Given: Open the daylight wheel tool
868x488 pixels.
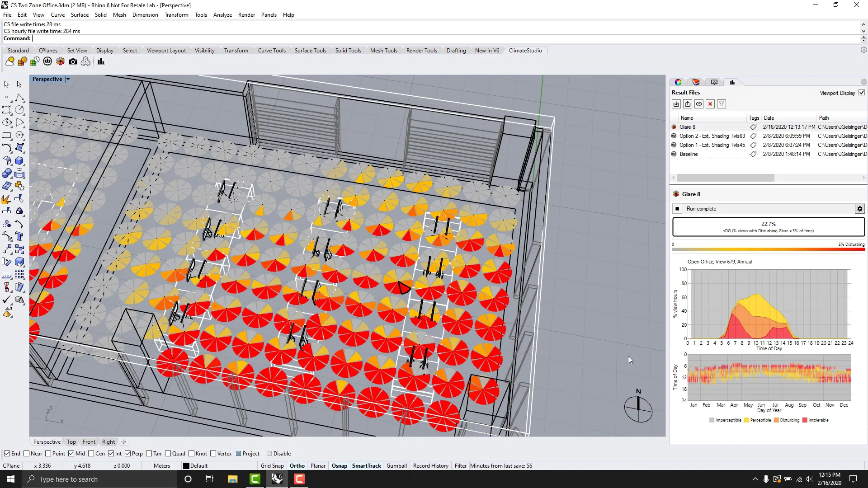Looking at the screenshot, I should coord(60,61).
